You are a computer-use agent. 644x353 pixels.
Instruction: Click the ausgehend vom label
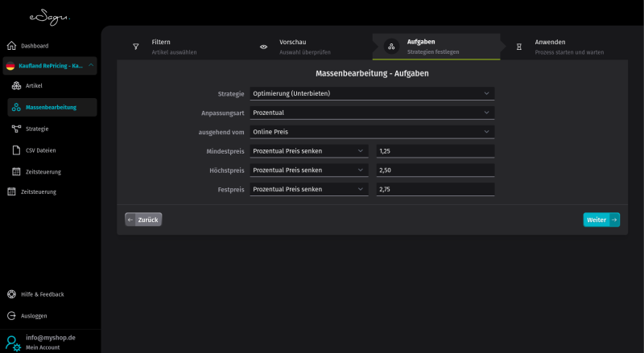221,132
